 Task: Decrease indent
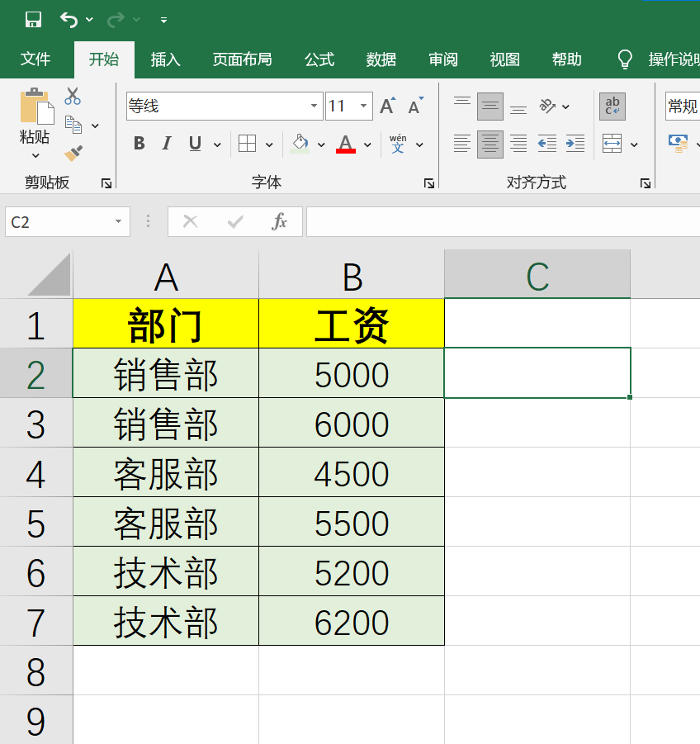546,144
